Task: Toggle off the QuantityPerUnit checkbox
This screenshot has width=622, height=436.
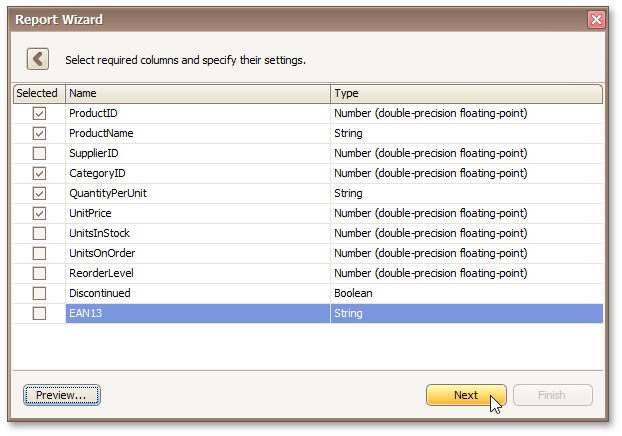Action: (x=39, y=194)
